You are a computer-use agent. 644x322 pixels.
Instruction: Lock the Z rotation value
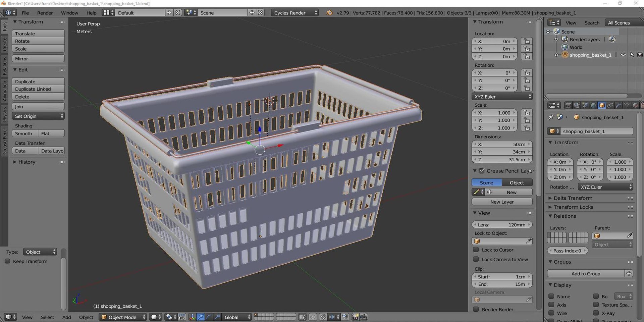coord(527,88)
